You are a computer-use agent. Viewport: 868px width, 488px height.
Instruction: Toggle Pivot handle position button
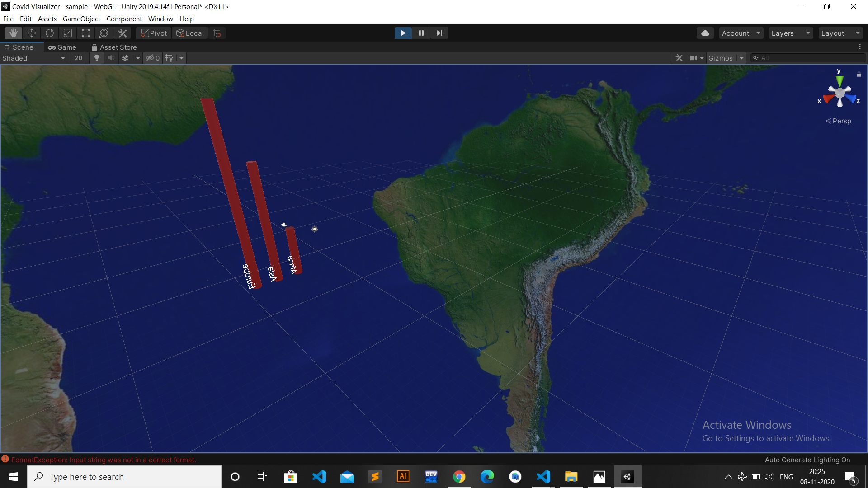pyautogui.click(x=154, y=33)
